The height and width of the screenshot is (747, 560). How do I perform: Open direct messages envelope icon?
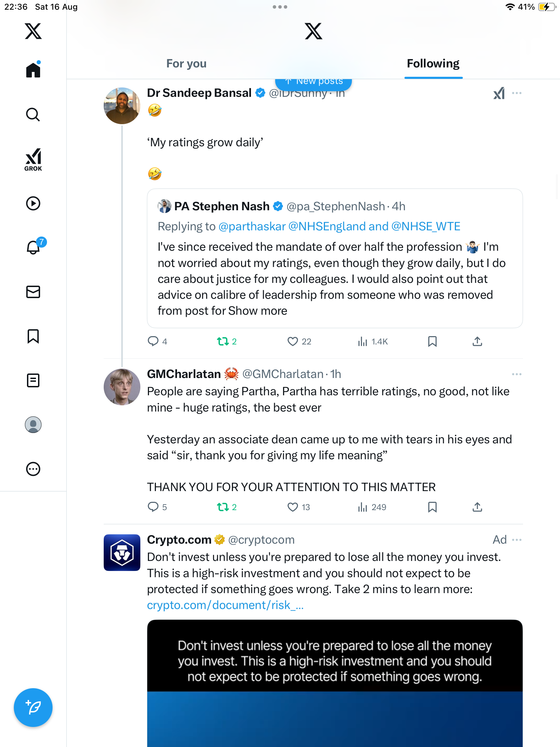(x=33, y=292)
